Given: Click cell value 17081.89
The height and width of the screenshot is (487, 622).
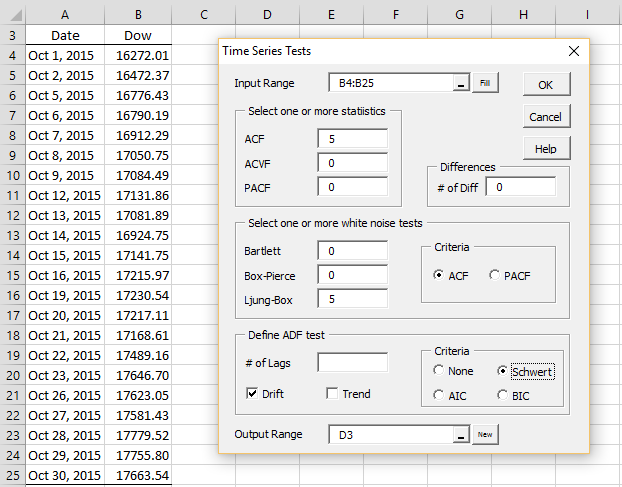Looking at the screenshot, I should coord(138,215).
